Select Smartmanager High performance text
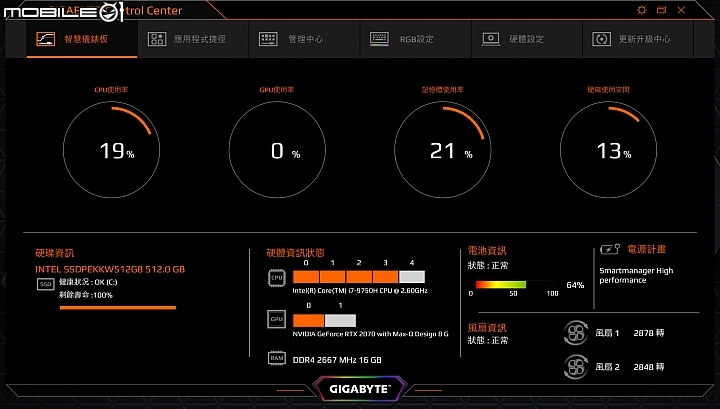The height and width of the screenshot is (409, 720). (636, 275)
